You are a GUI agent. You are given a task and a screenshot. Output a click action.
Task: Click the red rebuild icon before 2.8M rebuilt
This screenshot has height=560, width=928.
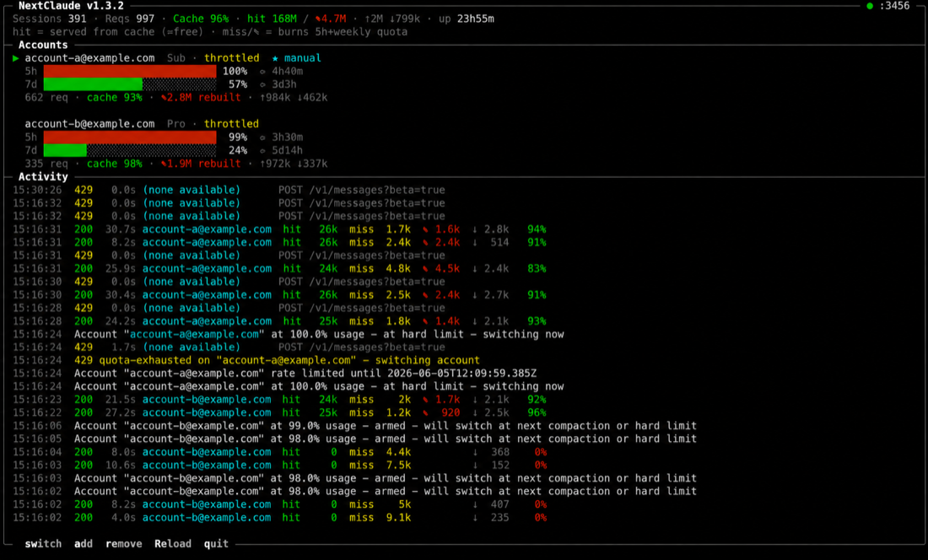[x=164, y=98]
